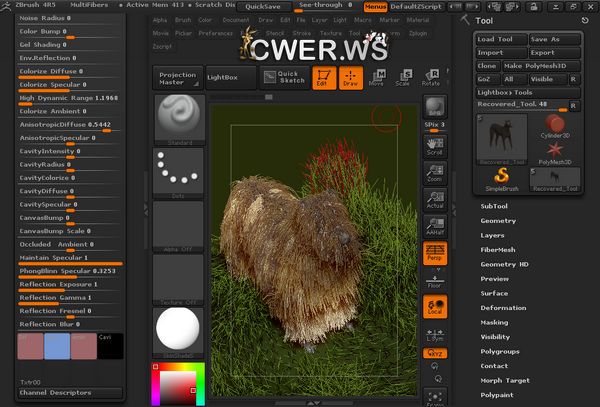Open the Quick Sketch tool
The width and height of the screenshot is (600, 407).
coord(283,78)
